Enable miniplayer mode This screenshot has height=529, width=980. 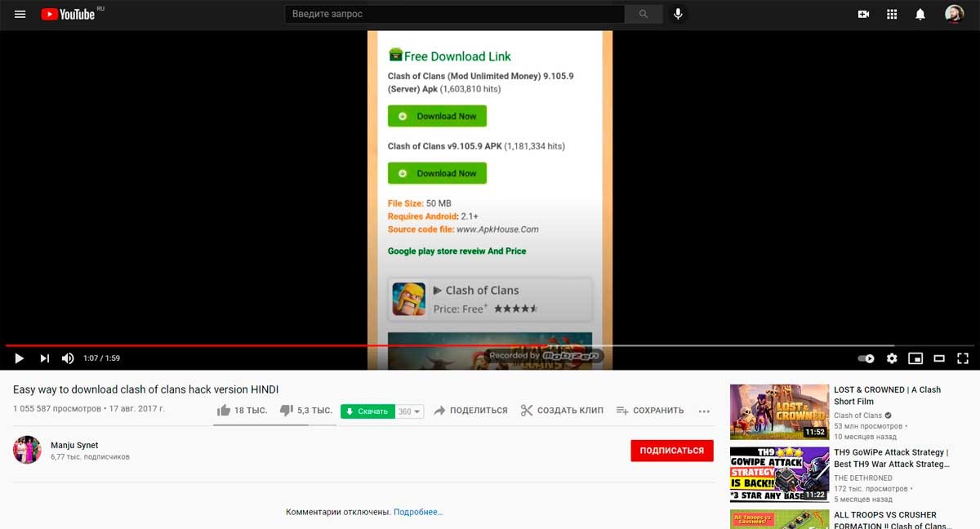915,358
